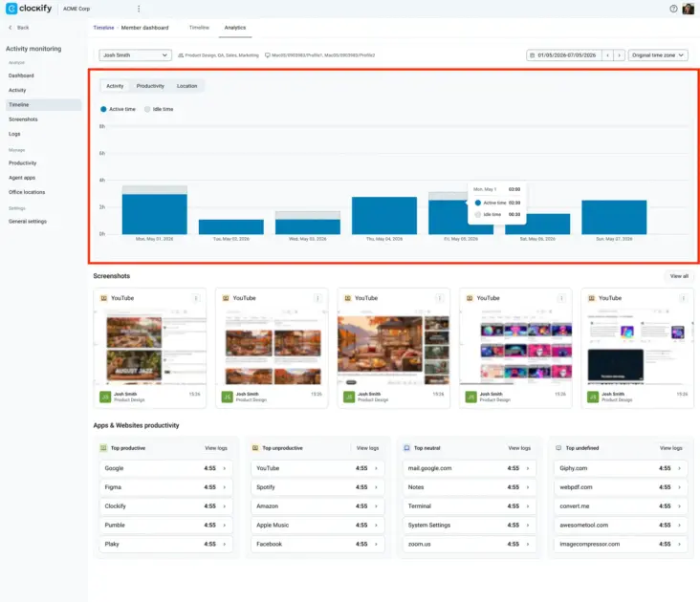700x602 pixels.
Task: Toggle Active time legend in chart
Action: pyautogui.click(x=118, y=109)
